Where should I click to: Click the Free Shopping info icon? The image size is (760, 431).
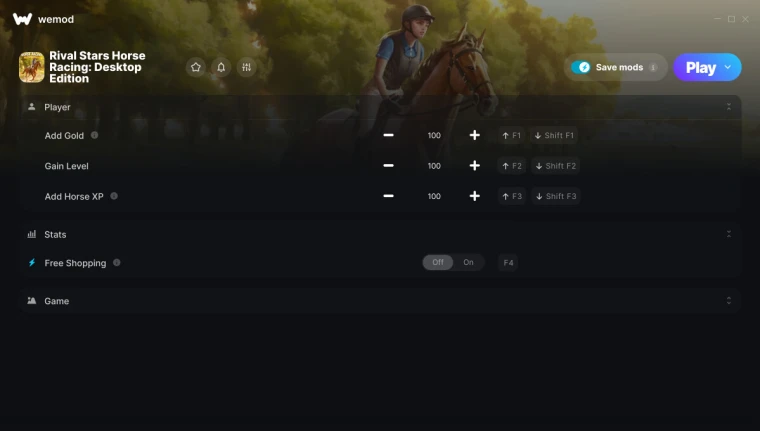pos(117,262)
